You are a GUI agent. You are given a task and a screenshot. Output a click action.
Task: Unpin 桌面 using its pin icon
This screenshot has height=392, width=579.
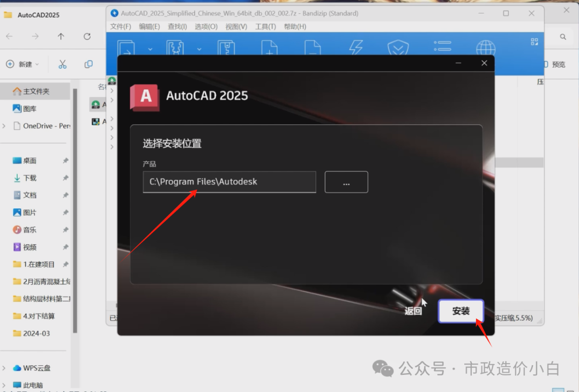(65, 161)
